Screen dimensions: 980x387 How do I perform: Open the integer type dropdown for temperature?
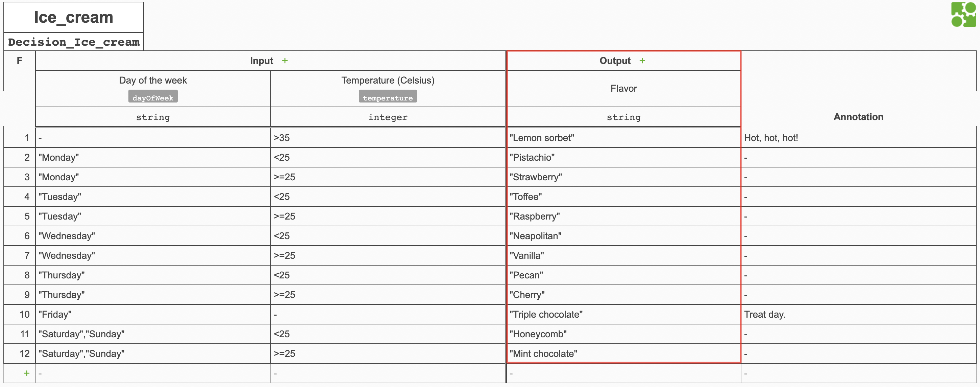tap(387, 117)
